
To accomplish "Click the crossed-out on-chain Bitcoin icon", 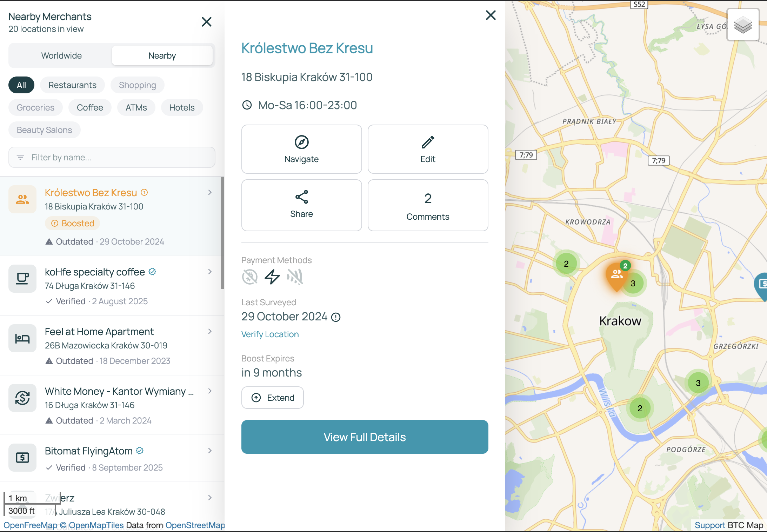I will pyautogui.click(x=249, y=277).
